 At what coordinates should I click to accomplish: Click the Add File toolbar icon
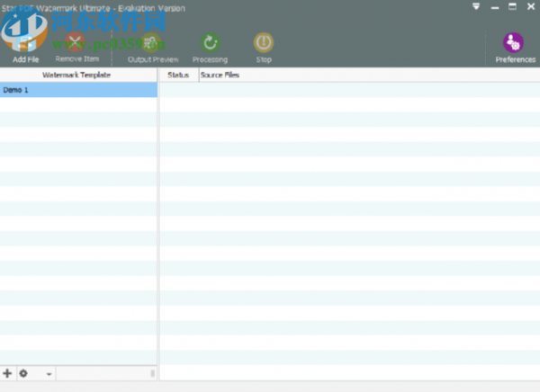point(25,43)
